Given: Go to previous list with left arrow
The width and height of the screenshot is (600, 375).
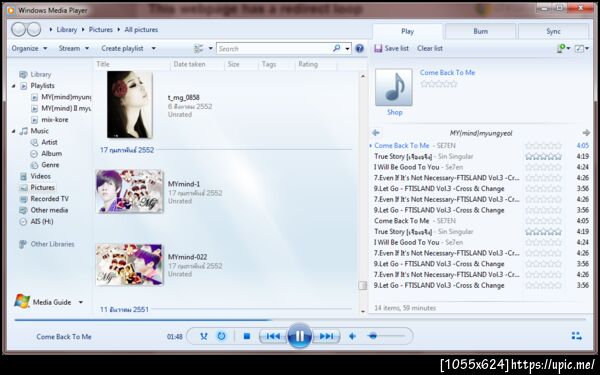Looking at the screenshot, I should (x=376, y=133).
